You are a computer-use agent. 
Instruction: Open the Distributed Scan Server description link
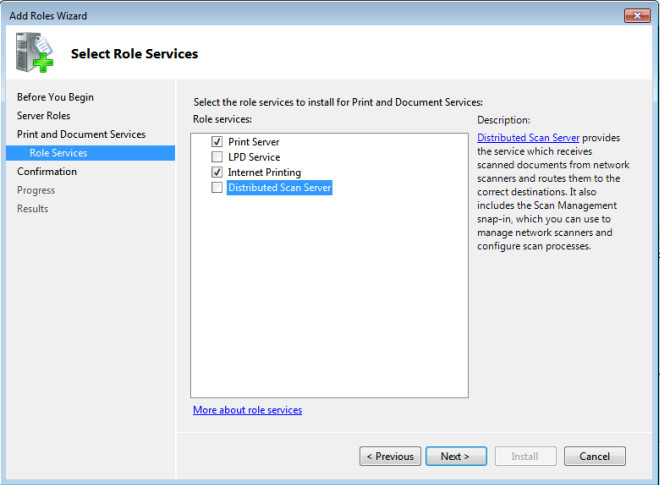coord(528,138)
